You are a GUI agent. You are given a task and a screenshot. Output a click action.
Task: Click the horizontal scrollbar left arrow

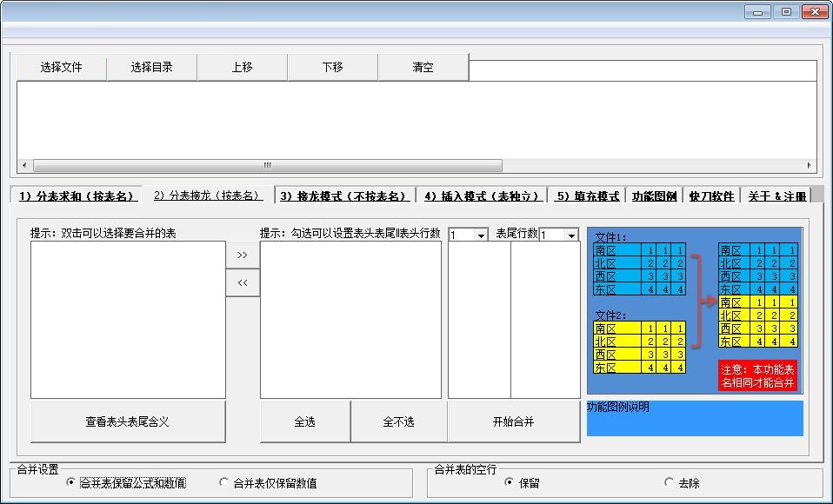pyautogui.click(x=24, y=166)
